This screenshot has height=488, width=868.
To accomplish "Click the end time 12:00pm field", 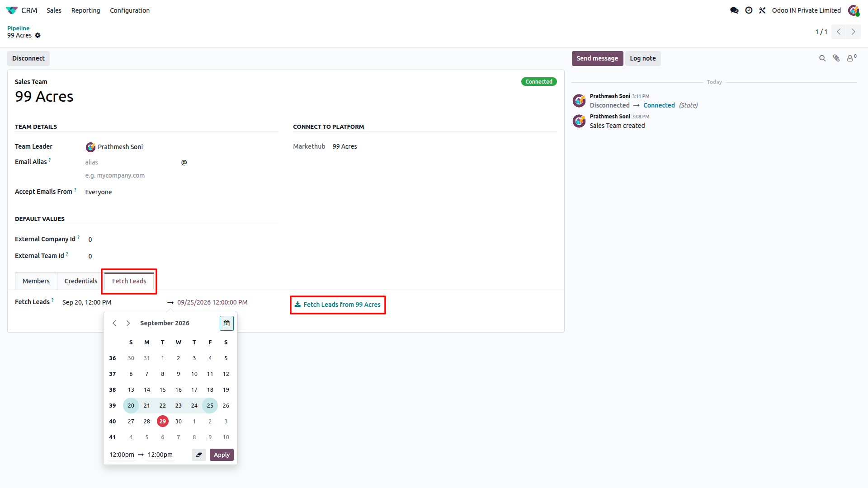I will click(160, 455).
